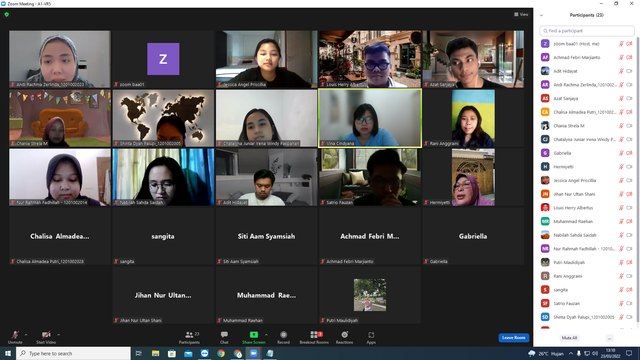Select Putri Maulidiyah's tile
The image size is (640, 360).
pos(370,295)
